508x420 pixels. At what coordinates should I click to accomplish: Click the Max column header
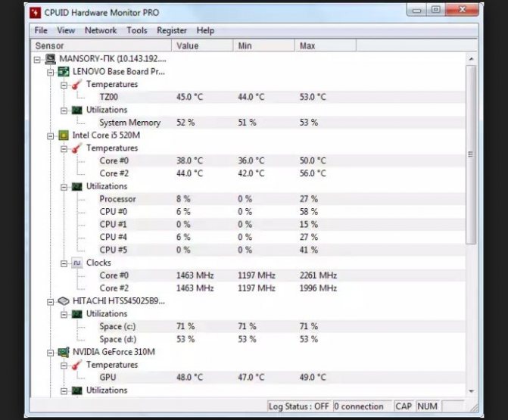click(x=326, y=45)
